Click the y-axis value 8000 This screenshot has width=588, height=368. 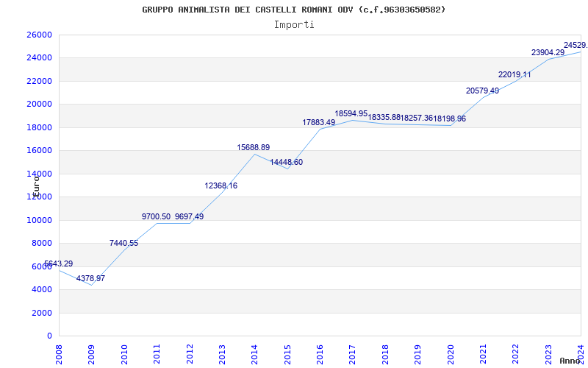point(42,244)
